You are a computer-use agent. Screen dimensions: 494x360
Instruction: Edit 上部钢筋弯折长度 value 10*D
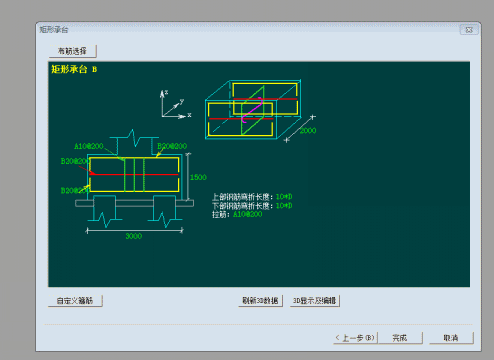(x=284, y=197)
